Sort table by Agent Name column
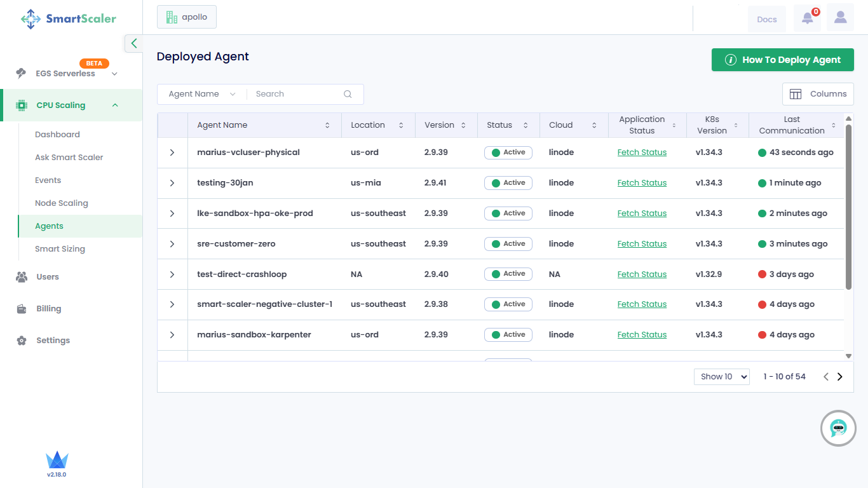868x488 pixels. pos(327,125)
